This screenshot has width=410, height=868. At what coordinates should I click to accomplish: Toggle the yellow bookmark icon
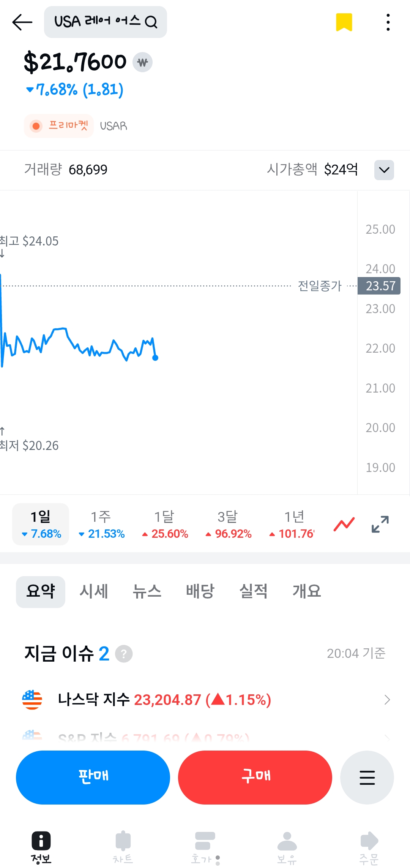344,22
